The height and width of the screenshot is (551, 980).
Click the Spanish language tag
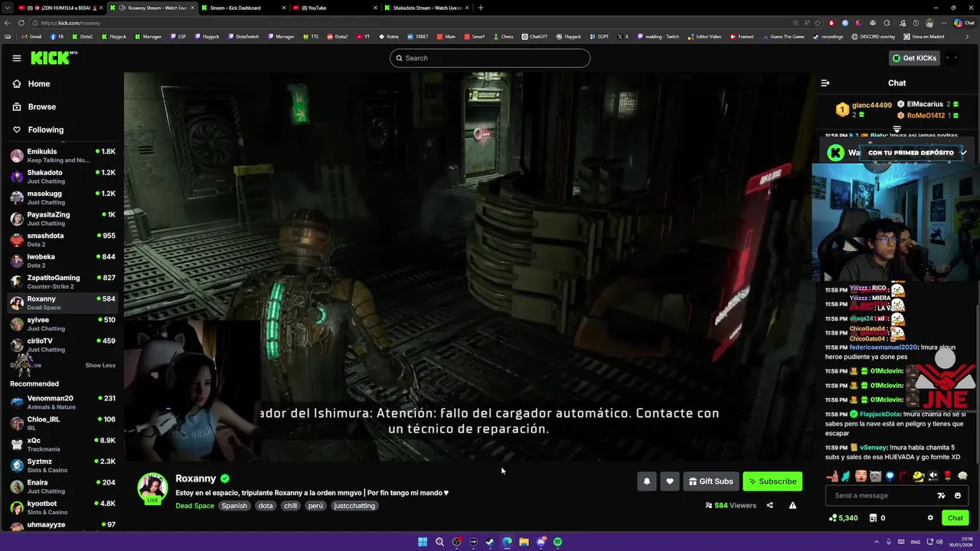(x=234, y=506)
